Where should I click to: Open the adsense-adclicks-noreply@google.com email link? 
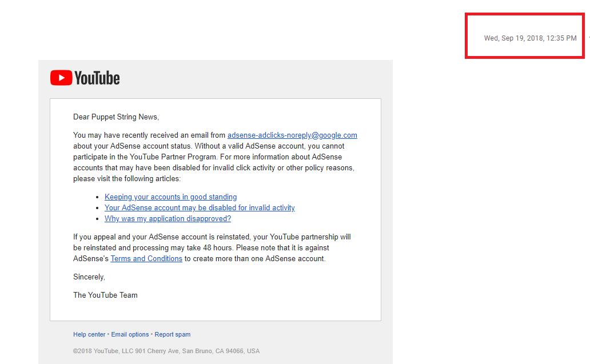click(292, 135)
